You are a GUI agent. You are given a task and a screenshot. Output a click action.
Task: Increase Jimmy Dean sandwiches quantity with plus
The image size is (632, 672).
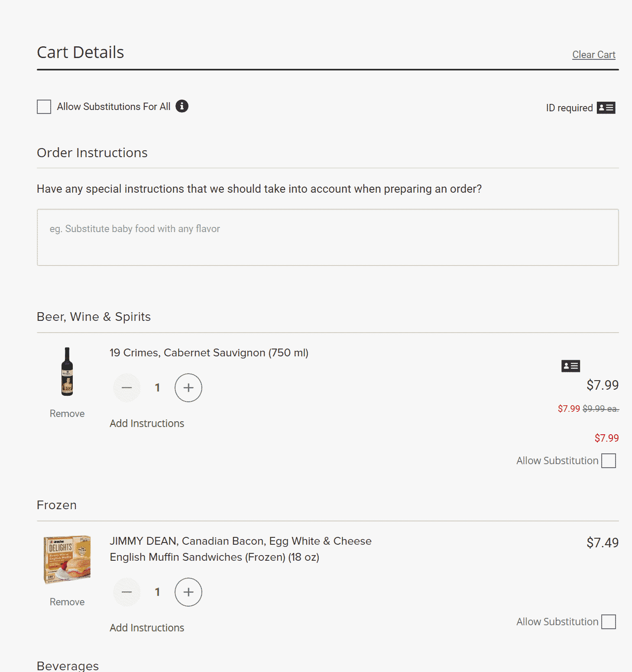(188, 592)
